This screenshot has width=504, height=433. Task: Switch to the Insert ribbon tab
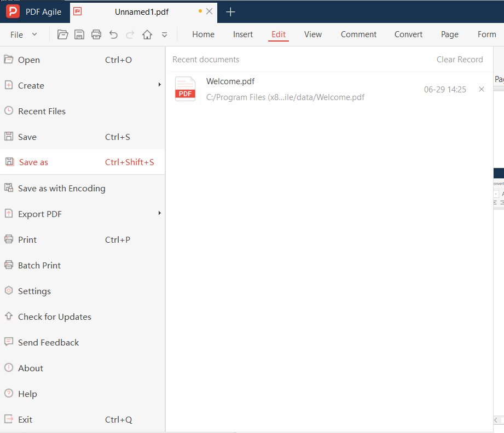tap(243, 34)
